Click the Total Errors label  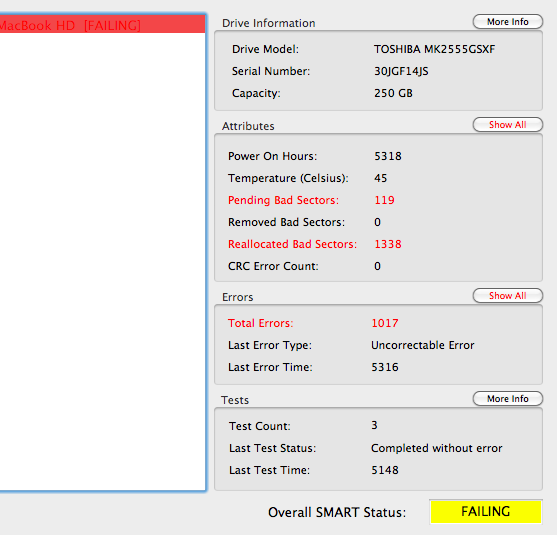click(261, 323)
